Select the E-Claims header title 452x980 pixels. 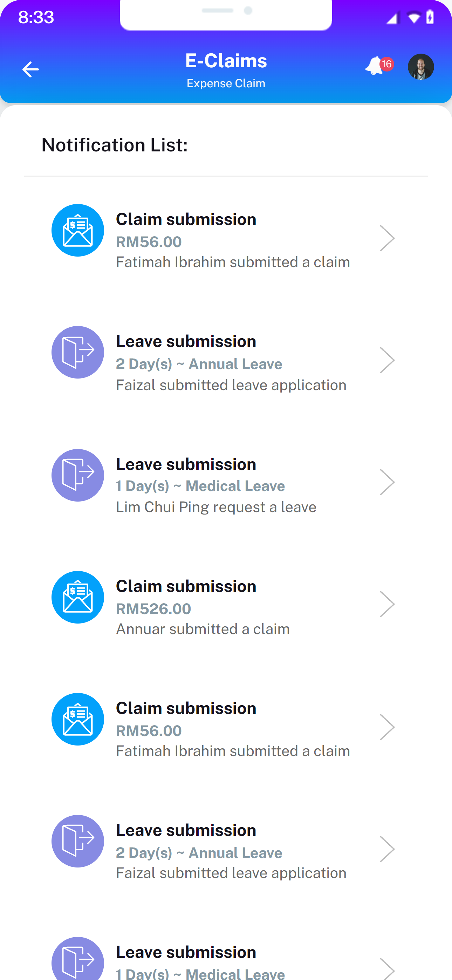click(226, 61)
